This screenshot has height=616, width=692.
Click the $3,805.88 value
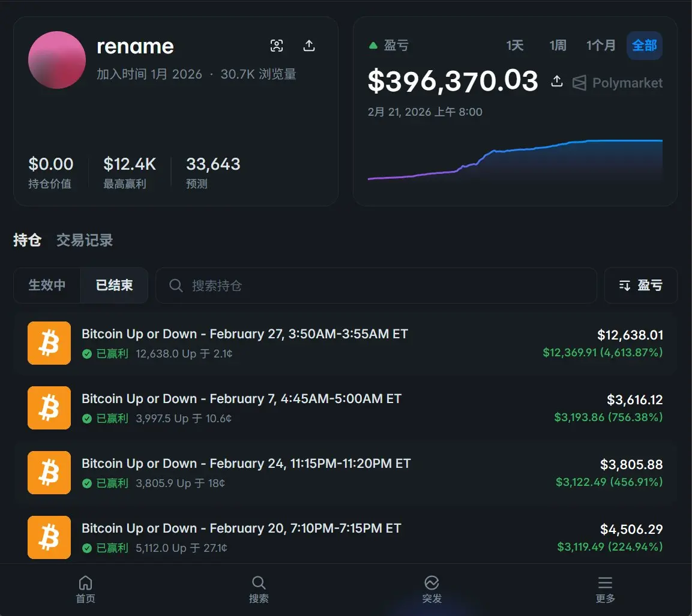(631, 465)
